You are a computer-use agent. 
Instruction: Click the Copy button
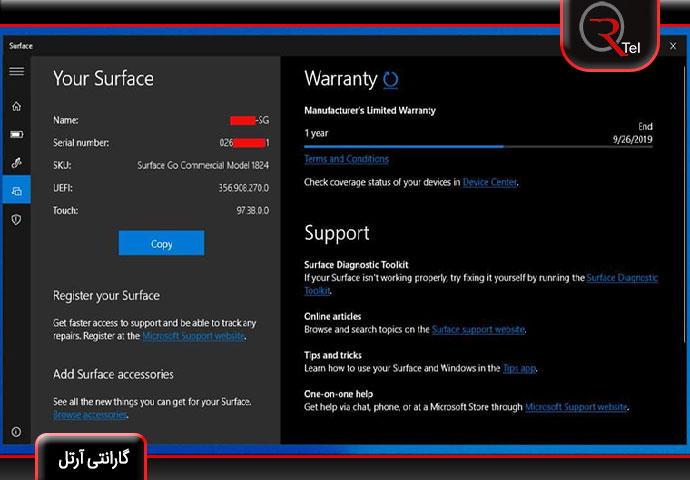(x=161, y=243)
